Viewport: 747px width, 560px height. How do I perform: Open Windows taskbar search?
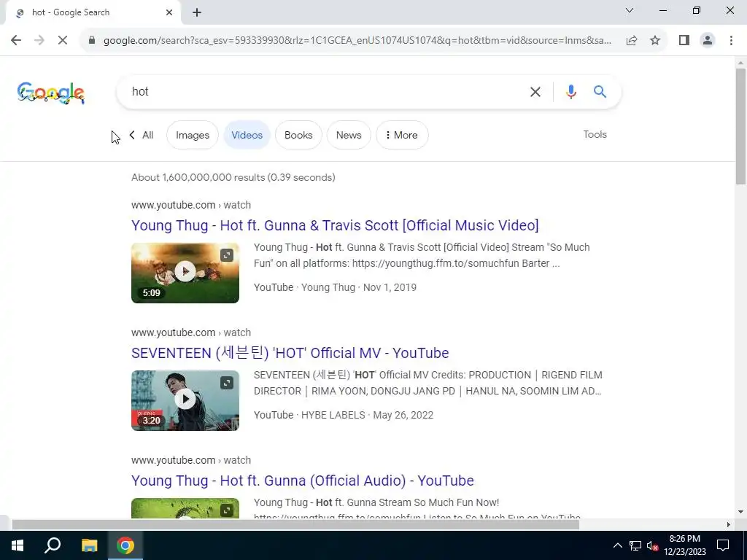coord(53,545)
